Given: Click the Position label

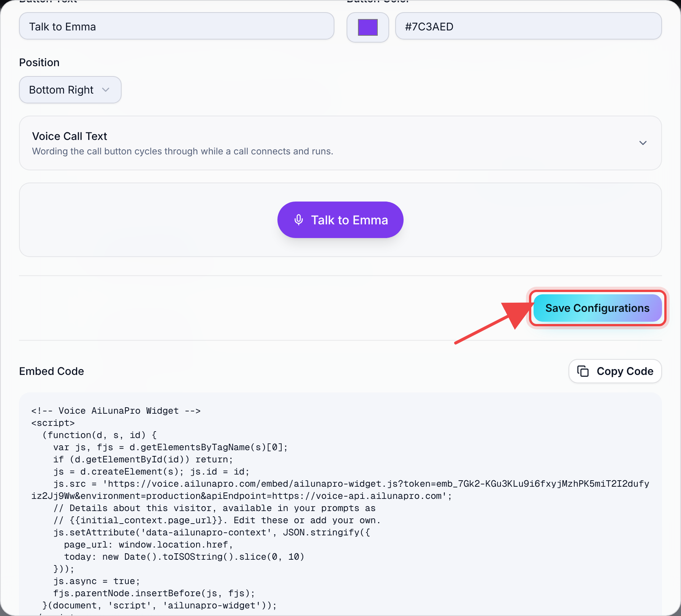Looking at the screenshot, I should tap(39, 62).
